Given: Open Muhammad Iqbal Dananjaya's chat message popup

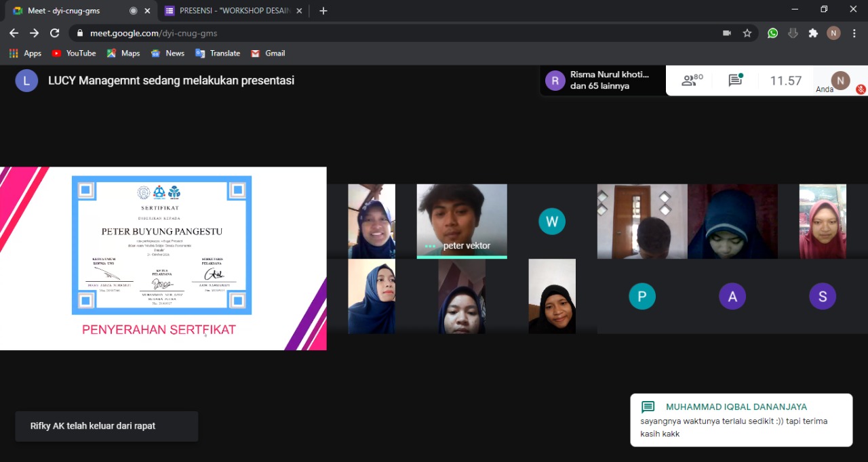Looking at the screenshot, I should click(x=741, y=420).
